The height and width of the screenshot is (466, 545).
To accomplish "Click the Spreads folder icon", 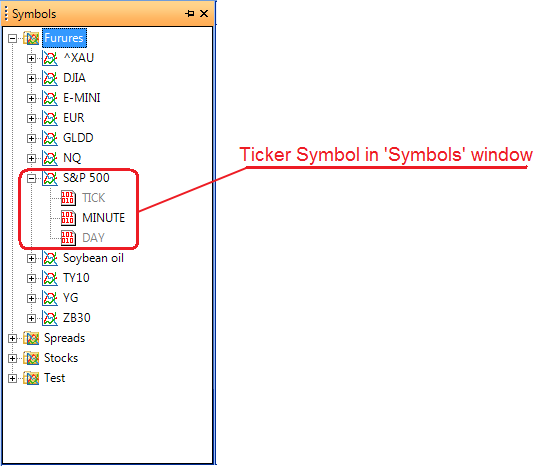I will 31,338.
